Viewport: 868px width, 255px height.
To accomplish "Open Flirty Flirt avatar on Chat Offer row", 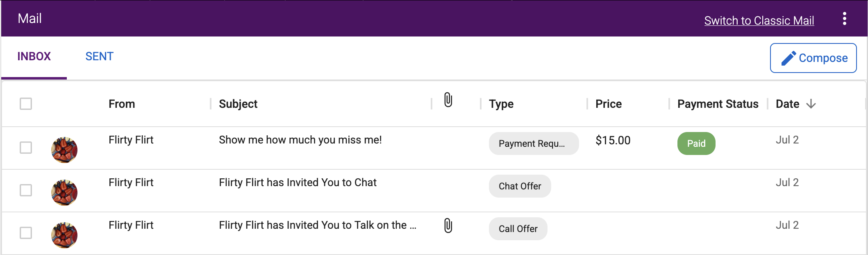I will click(x=64, y=193).
